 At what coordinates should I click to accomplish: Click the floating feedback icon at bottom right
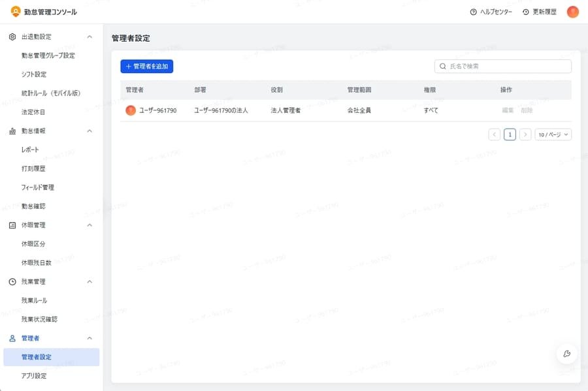tap(566, 354)
